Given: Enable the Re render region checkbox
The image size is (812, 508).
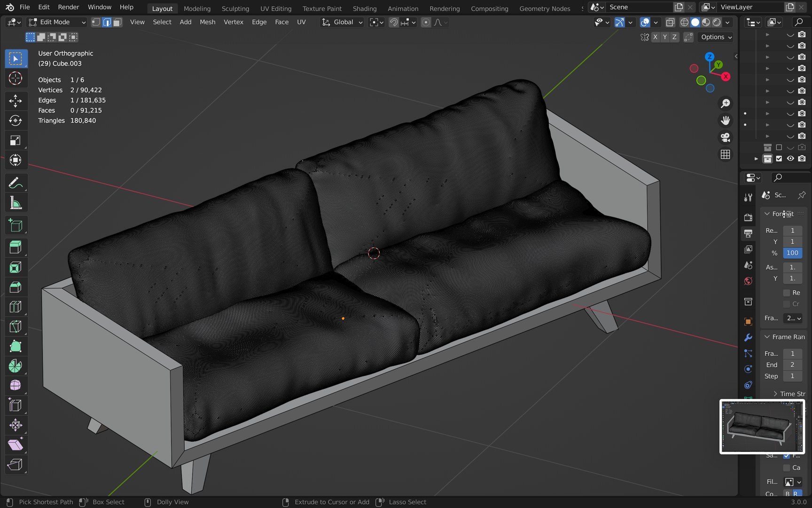Looking at the screenshot, I should click(x=787, y=293).
